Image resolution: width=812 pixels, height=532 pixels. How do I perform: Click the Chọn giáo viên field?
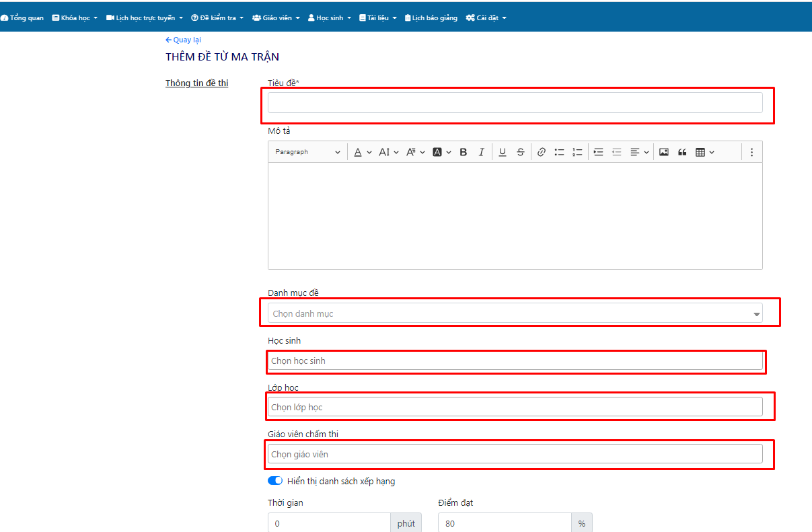coord(515,454)
